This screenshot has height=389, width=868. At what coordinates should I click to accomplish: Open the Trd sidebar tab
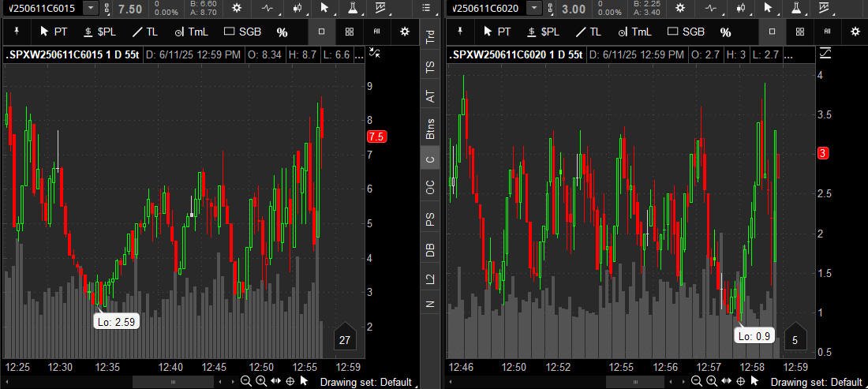coord(430,36)
